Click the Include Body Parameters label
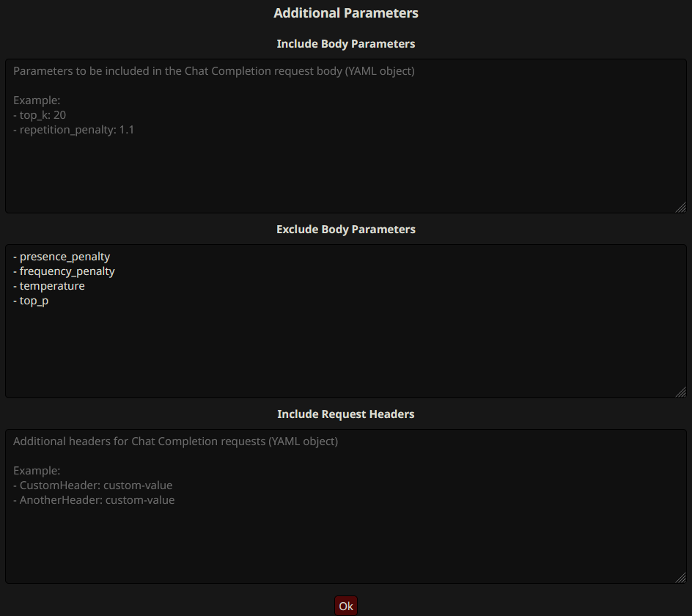The width and height of the screenshot is (692, 616). click(346, 44)
